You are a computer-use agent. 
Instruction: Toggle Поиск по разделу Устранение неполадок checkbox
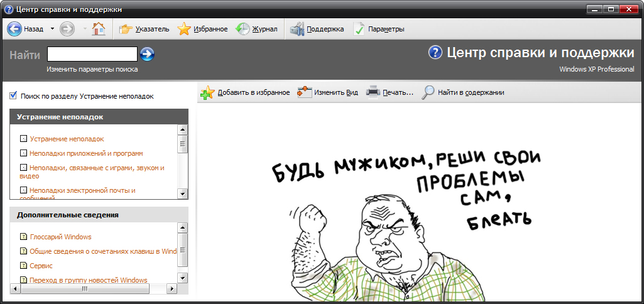13,96
